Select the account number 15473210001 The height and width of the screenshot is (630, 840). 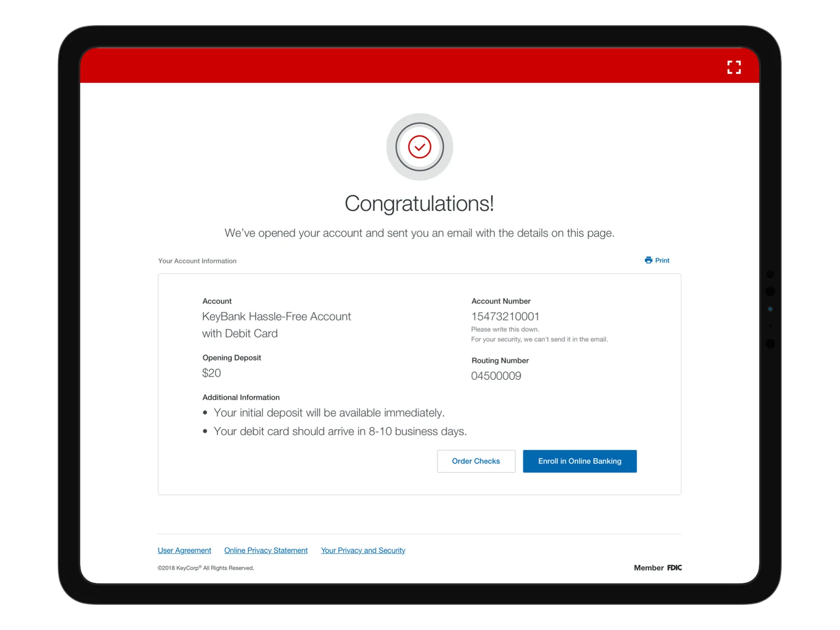(x=505, y=317)
